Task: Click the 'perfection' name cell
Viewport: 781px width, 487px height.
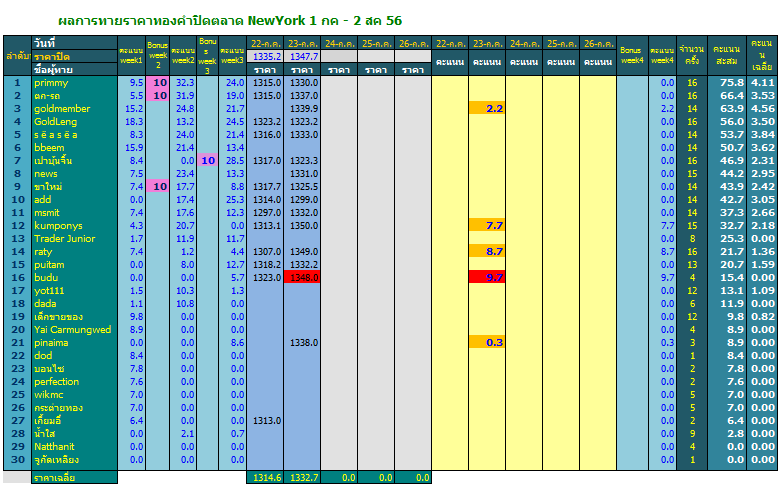Action: [x=74, y=381]
